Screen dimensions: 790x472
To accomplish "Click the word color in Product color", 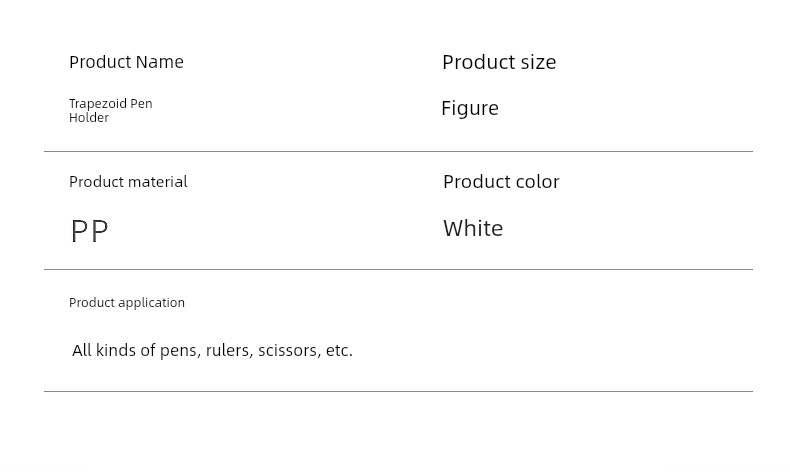I will [538, 181].
